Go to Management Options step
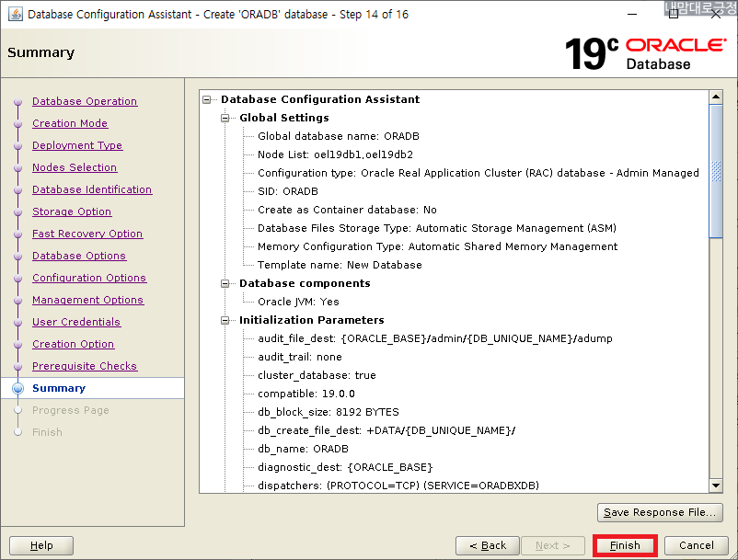738x560 pixels. pos(88,300)
